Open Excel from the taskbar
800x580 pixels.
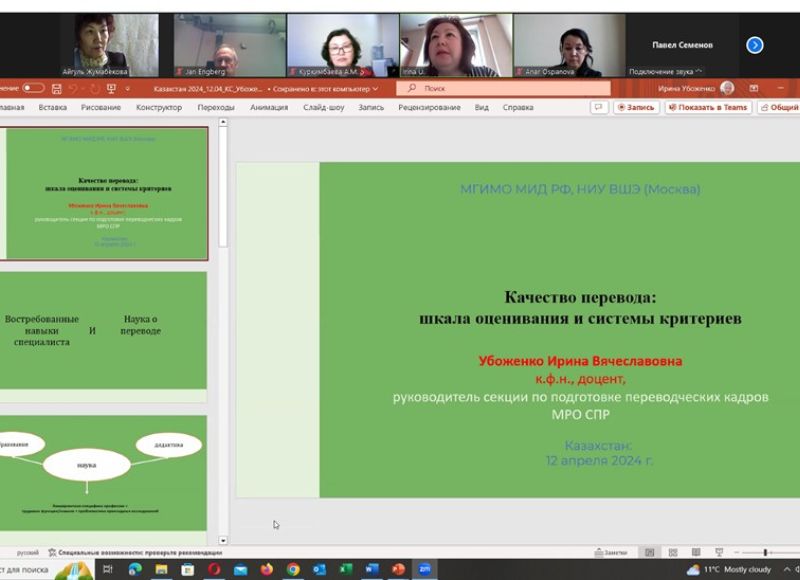(345, 569)
